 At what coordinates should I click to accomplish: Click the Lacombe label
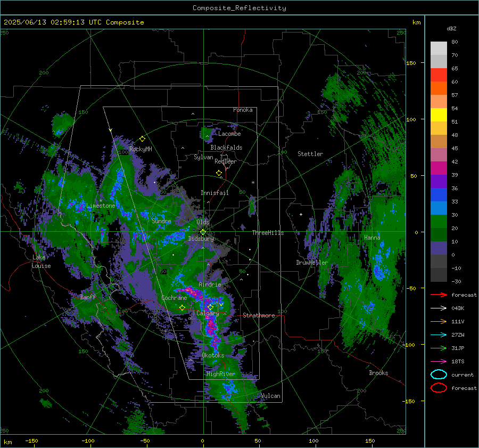click(229, 134)
